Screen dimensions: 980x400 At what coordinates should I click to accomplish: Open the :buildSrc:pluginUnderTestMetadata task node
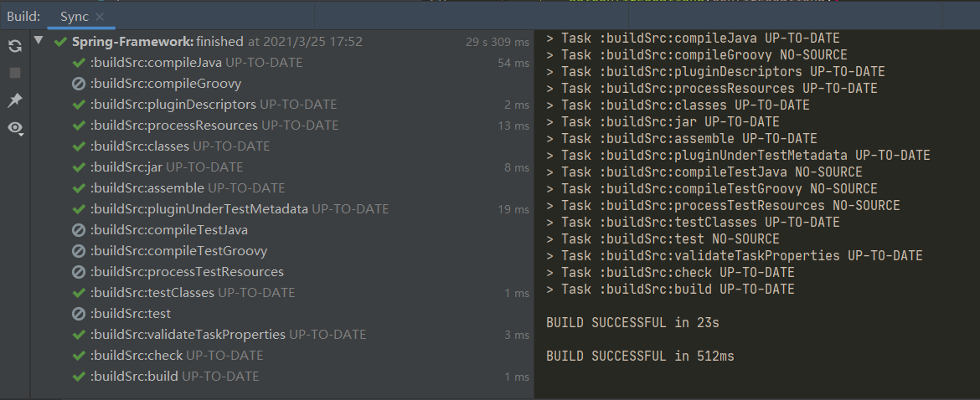coord(199,209)
